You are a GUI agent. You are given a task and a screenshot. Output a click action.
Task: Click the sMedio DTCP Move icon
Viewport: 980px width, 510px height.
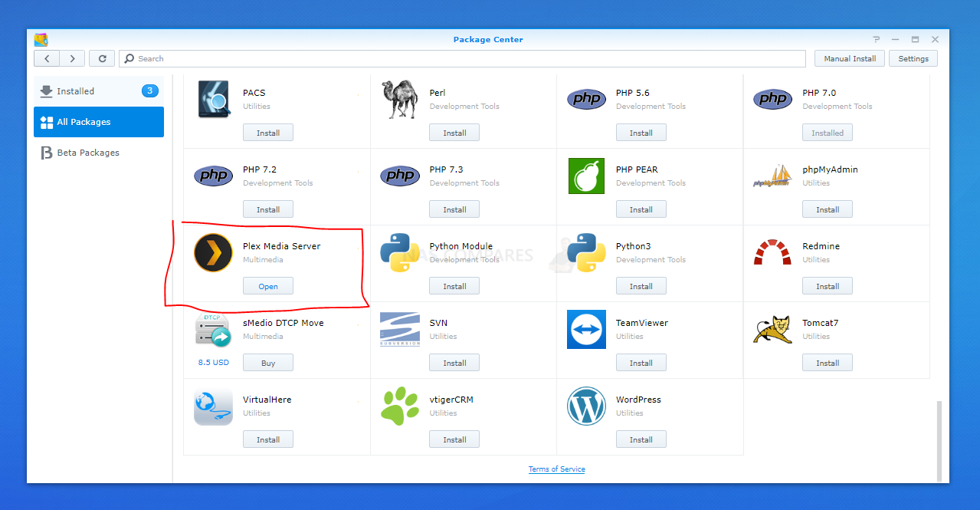tap(213, 331)
